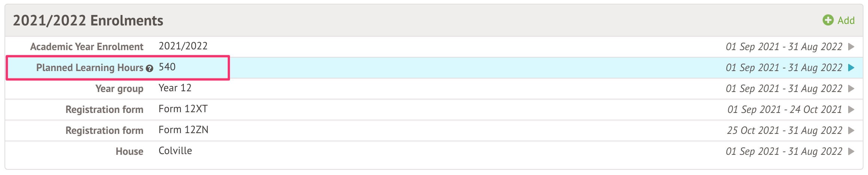The image size is (868, 175).
Task: Click the 01 Sep 2021 - 24 Oct 2021 date range
Action: tap(784, 110)
